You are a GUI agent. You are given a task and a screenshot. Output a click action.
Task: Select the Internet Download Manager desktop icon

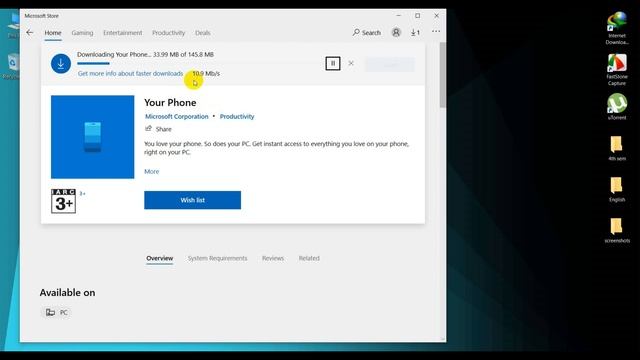coord(617,28)
